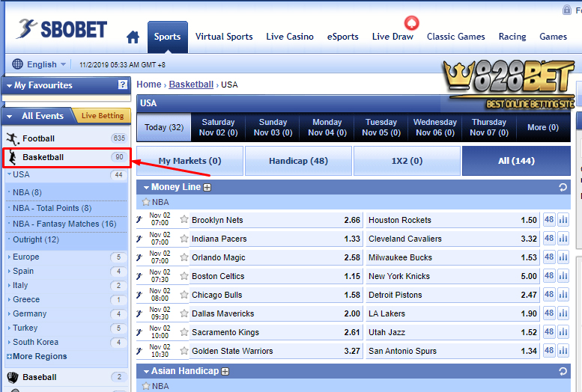Select the All (144) markets tab
The image size is (582, 392).
(x=516, y=161)
